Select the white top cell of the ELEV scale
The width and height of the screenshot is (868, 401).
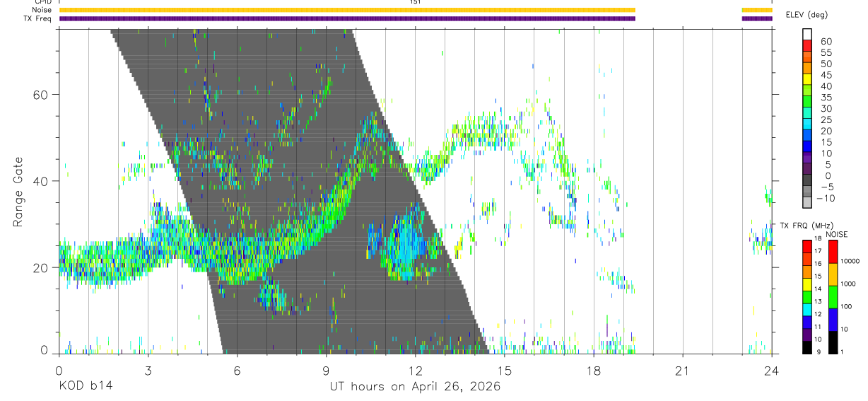pyautogui.click(x=807, y=35)
